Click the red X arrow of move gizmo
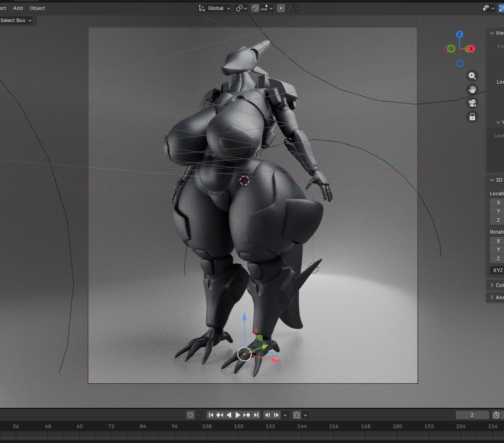This screenshot has height=443, width=504. coord(276,360)
